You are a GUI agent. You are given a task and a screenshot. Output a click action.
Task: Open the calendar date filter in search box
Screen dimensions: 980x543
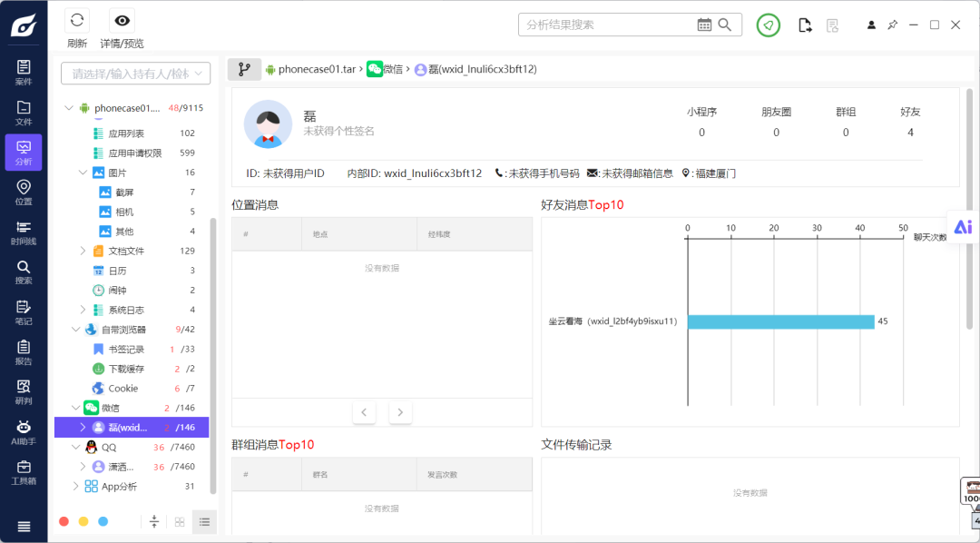pyautogui.click(x=704, y=25)
